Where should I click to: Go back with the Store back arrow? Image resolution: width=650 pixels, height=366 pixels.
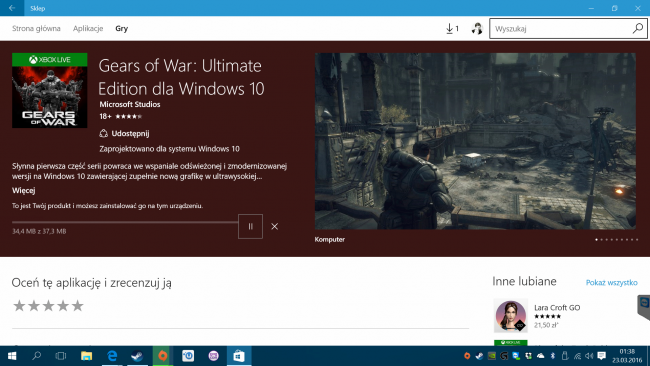(12, 8)
